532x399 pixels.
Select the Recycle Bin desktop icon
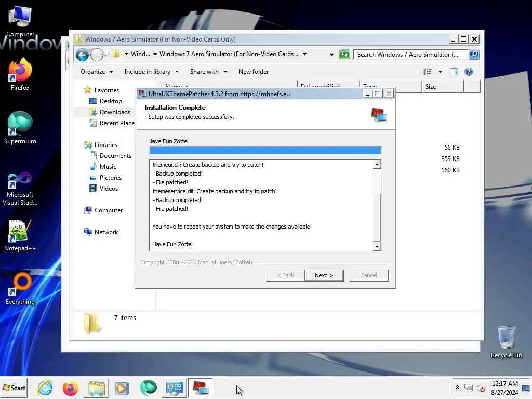[506, 342]
